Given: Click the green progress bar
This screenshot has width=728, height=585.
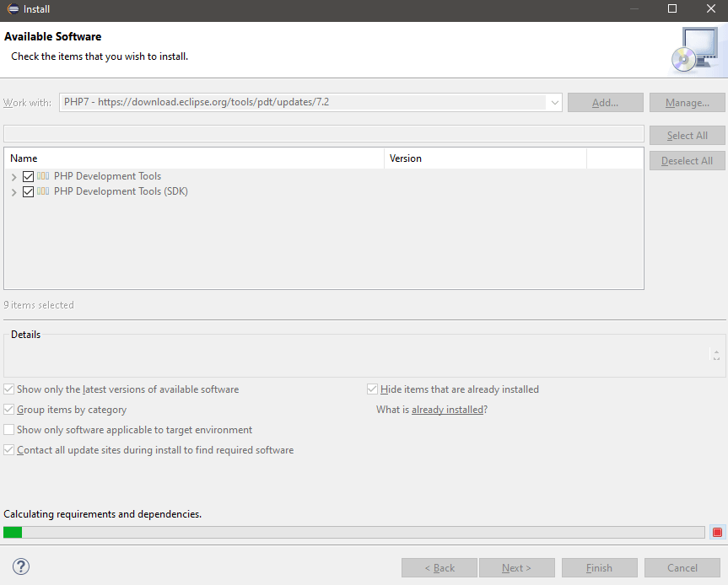Looking at the screenshot, I should point(13,532).
